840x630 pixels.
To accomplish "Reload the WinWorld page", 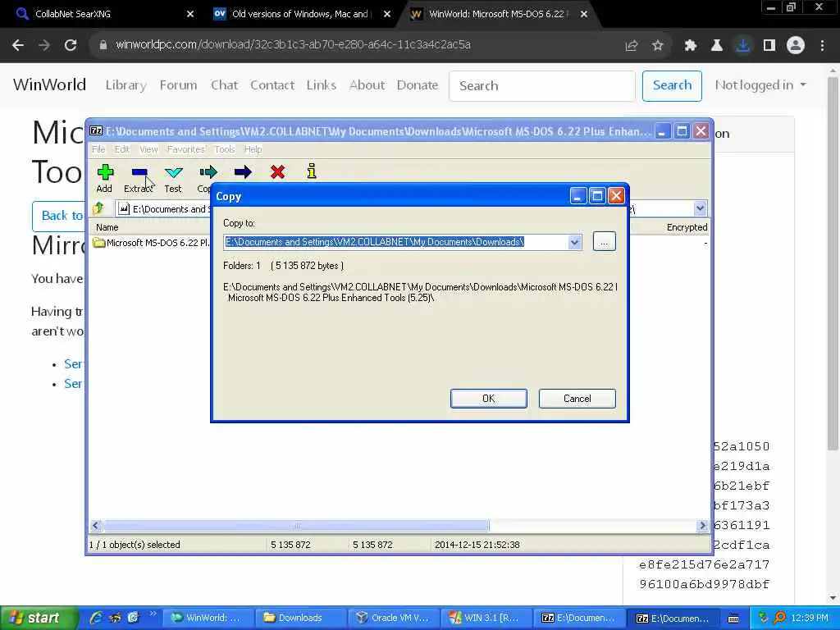I will (71, 45).
